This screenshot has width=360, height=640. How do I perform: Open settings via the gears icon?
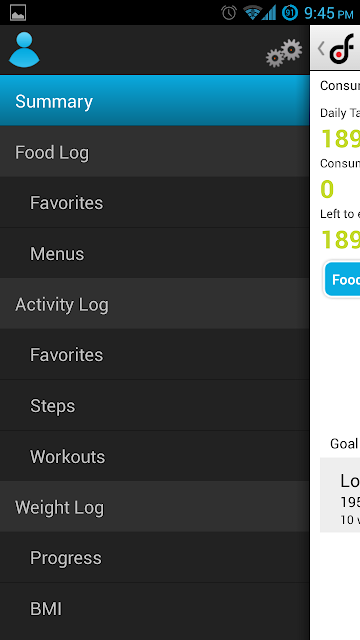284,53
